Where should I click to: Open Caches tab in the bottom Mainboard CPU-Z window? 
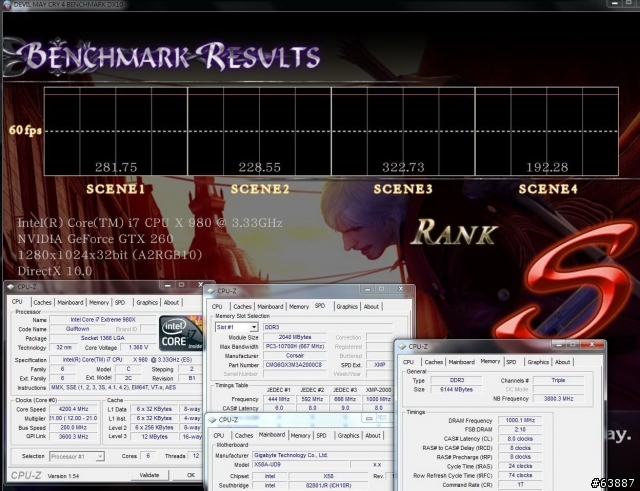tap(244, 435)
